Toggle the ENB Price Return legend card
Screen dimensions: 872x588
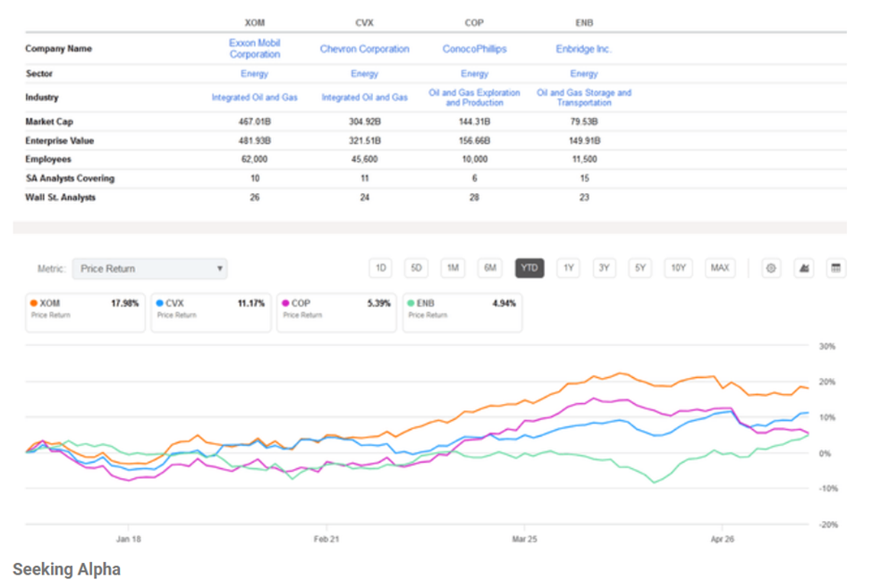click(462, 313)
